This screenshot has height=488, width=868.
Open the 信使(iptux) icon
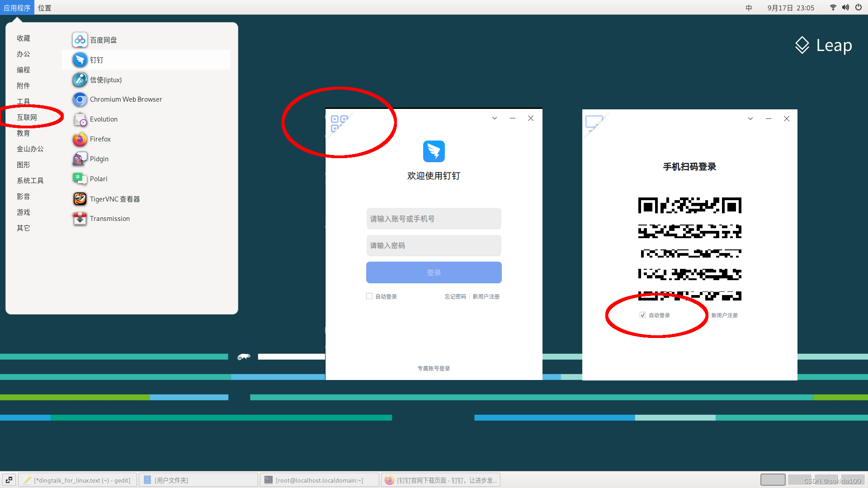tap(80, 80)
